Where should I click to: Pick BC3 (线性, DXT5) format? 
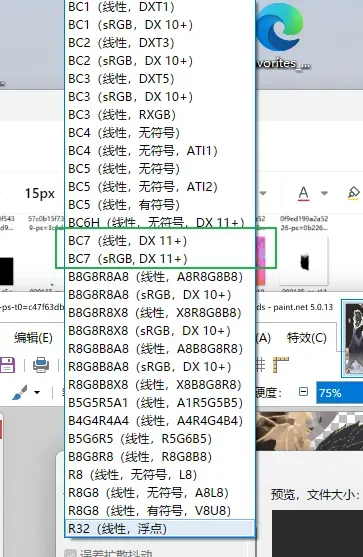pos(160,79)
